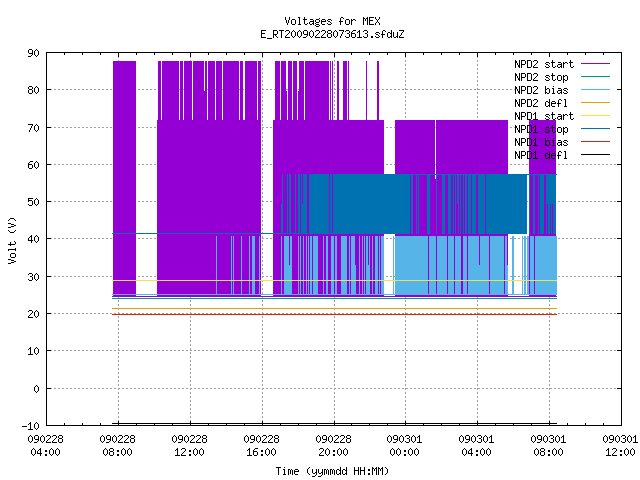The height and width of the screenshot is (480, 640).
Task: Click the y-axis tick label 80
Action: pyautogui.click(x=33, y=90)
